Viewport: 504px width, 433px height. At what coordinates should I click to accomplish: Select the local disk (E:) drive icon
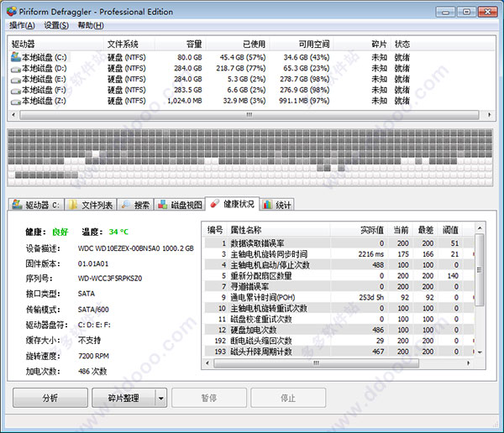click(x=16, y=80)
